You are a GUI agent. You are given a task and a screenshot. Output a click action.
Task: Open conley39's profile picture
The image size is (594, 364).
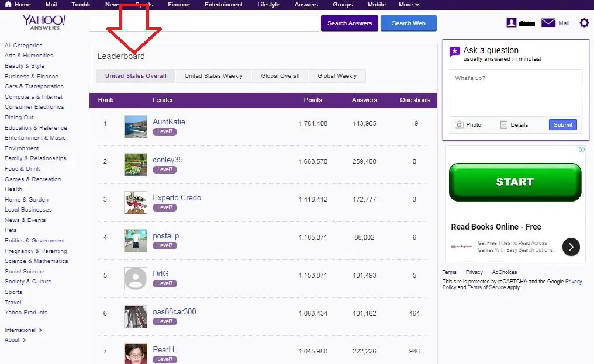pos(136,164)
